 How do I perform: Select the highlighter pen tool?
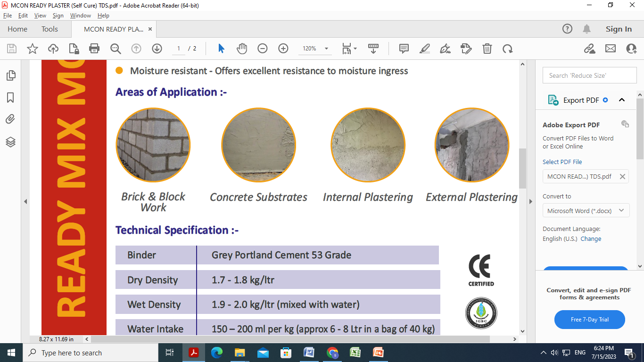click(425, 49)
